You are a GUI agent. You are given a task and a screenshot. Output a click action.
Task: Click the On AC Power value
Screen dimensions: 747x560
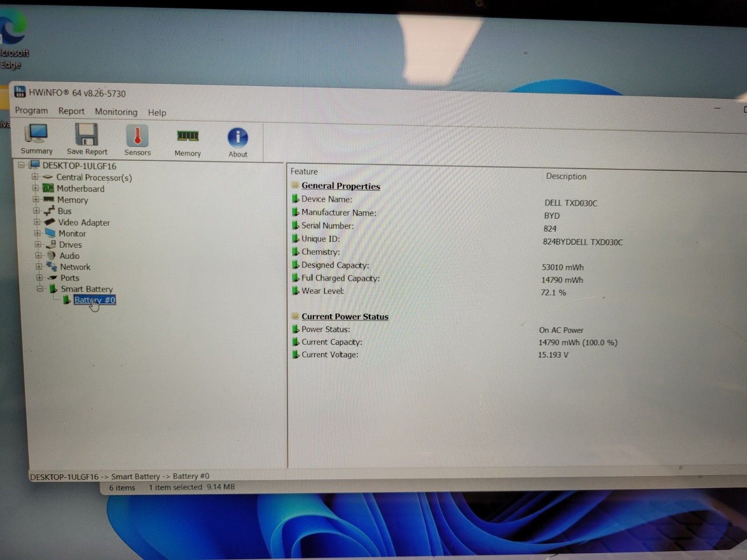coord(561,330)
